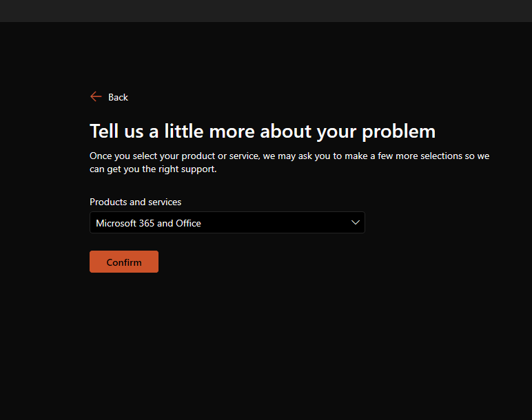The height and width of the screenshot is (420, 532).
Task: Click 'Microsoft 365 and Office' selected text
Action: coord(148,223)
